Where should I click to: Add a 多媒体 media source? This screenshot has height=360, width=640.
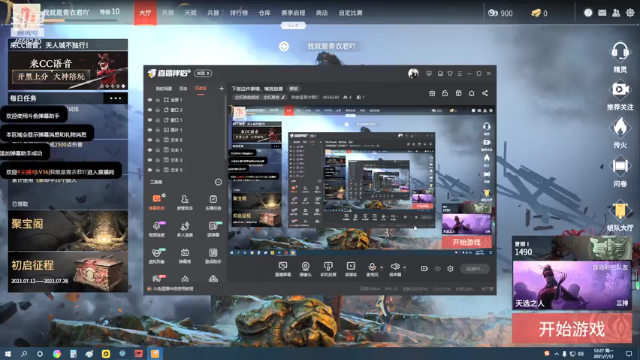pos(351,269)
